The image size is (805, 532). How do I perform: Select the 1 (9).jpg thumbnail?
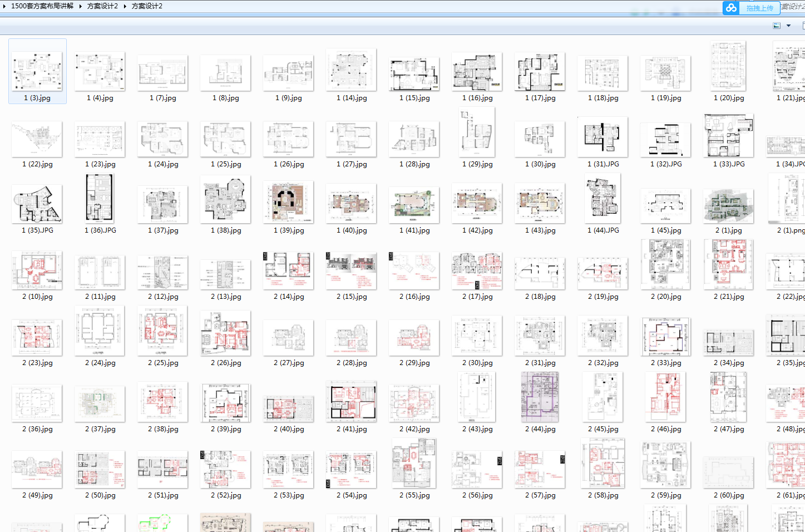tap(289, 73)
